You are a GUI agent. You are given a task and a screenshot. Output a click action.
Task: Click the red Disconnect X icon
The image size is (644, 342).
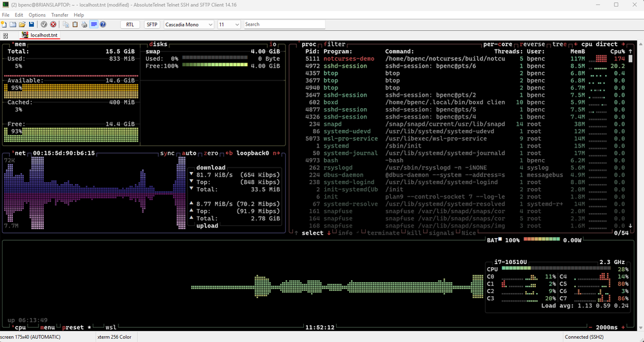(x=53, y=24)
